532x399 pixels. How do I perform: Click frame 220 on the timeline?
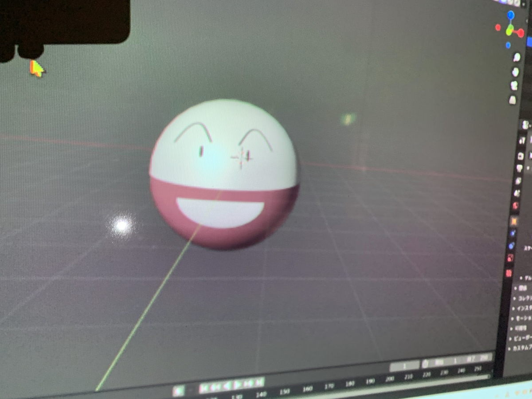pos(426,375)
